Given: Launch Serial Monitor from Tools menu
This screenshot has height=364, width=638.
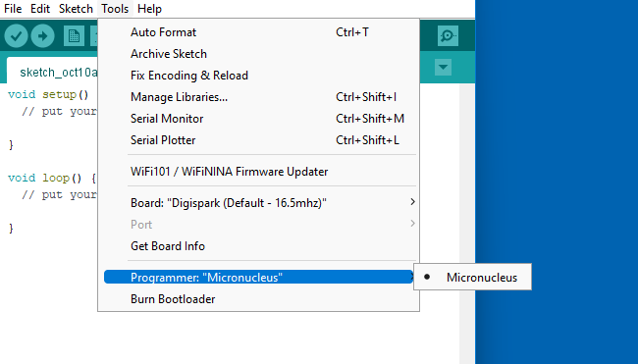Looking at the screenshot, I should click(259, 119).
